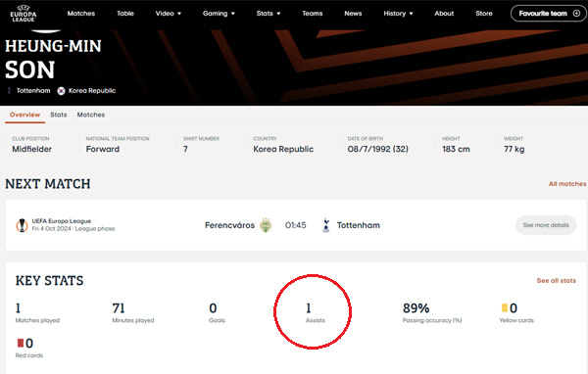Open the UEFA Europa League home logo
The height and width of the screenshot is (374, 588).
coord(24,13)
